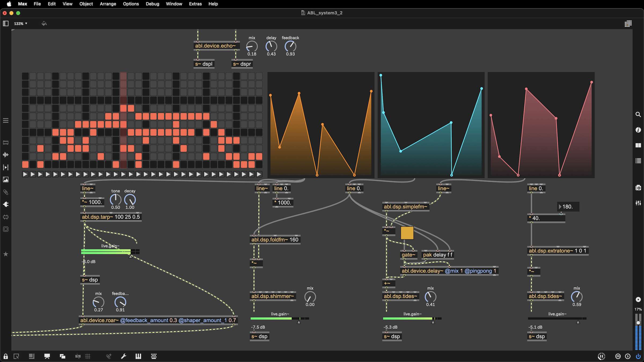
Task: Open the wrench Inspector icon
Action: (x=123, y=356)
